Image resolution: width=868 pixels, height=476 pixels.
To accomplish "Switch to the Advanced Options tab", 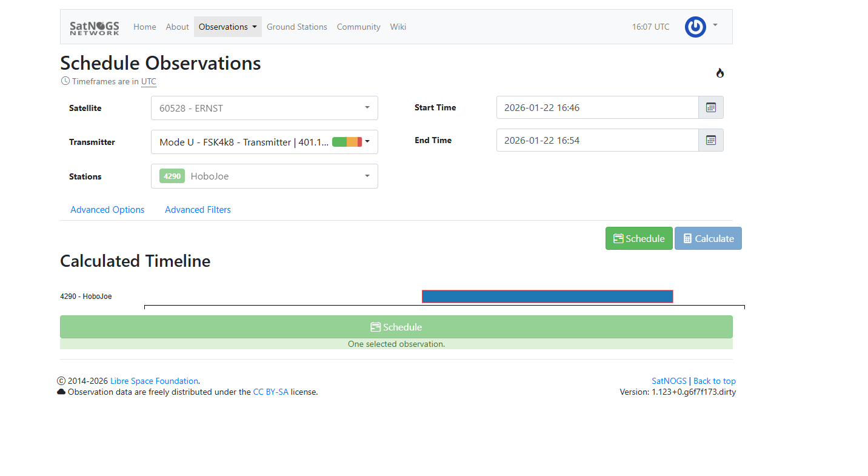I will pyautogui.click(x=107, y=210).
